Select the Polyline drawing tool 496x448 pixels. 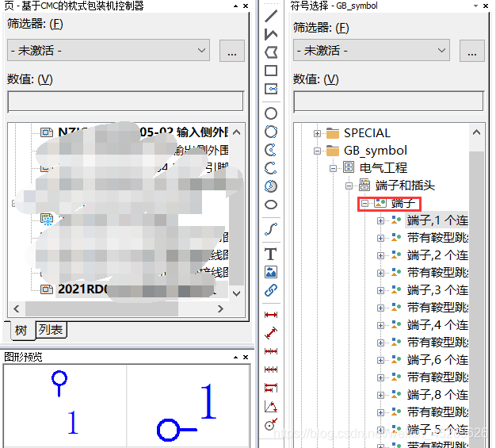[x=271, y=34]
